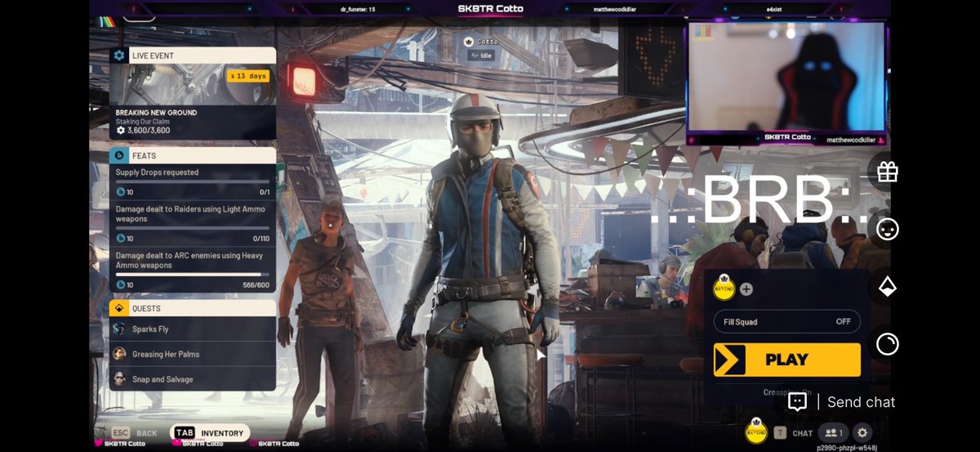Tap the diamond bits icon
The image size is (980, 452).
[887, 287]
